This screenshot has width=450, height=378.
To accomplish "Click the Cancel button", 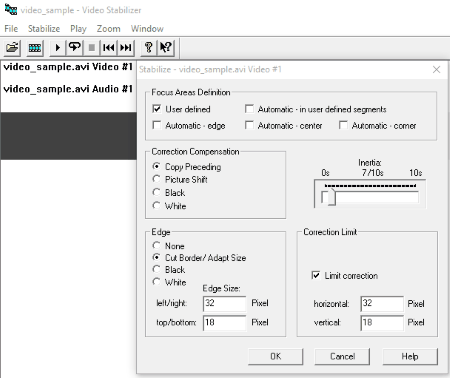I will coord(342,356).
